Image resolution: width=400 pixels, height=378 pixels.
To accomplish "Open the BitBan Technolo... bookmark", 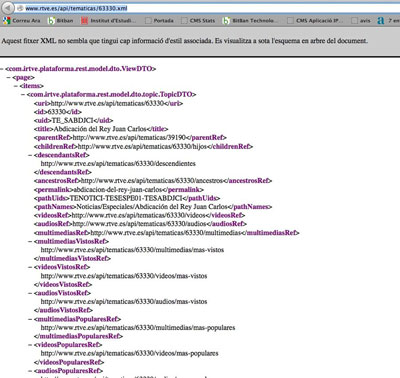I will tap(250, 21).
